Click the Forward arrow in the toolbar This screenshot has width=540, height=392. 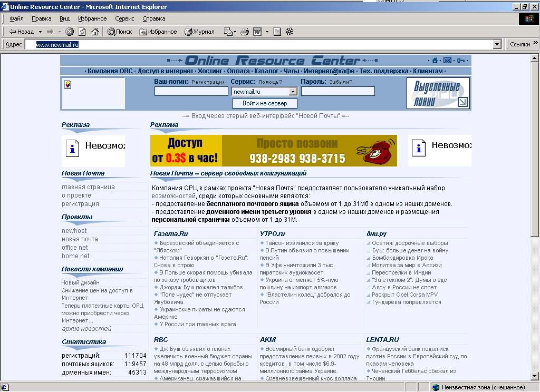pyautogui.click(x=50, y=32)
